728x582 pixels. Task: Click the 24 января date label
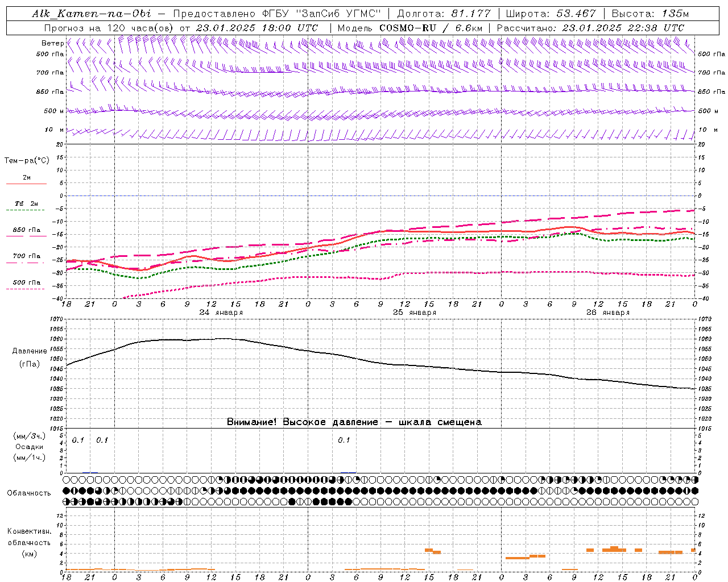pos(221,313)
